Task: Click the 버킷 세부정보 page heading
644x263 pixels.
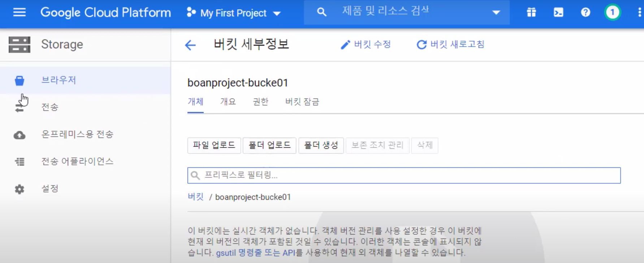Action: pos(251,44)
